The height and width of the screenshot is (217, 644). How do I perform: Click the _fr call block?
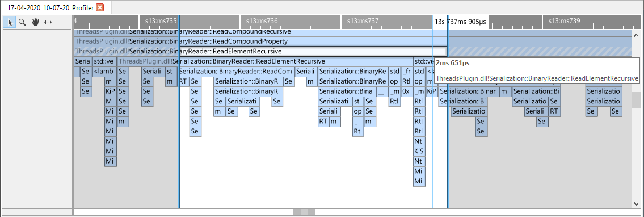point(407,71)
